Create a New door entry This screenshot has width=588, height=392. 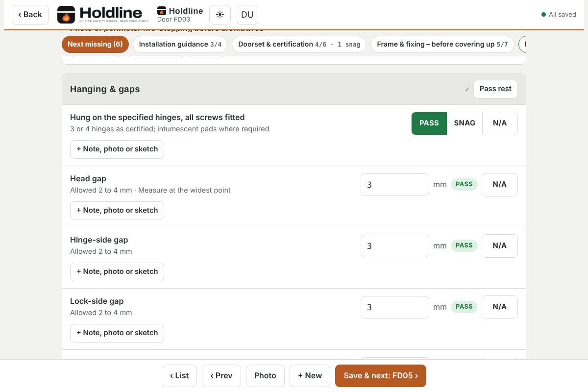310,376
